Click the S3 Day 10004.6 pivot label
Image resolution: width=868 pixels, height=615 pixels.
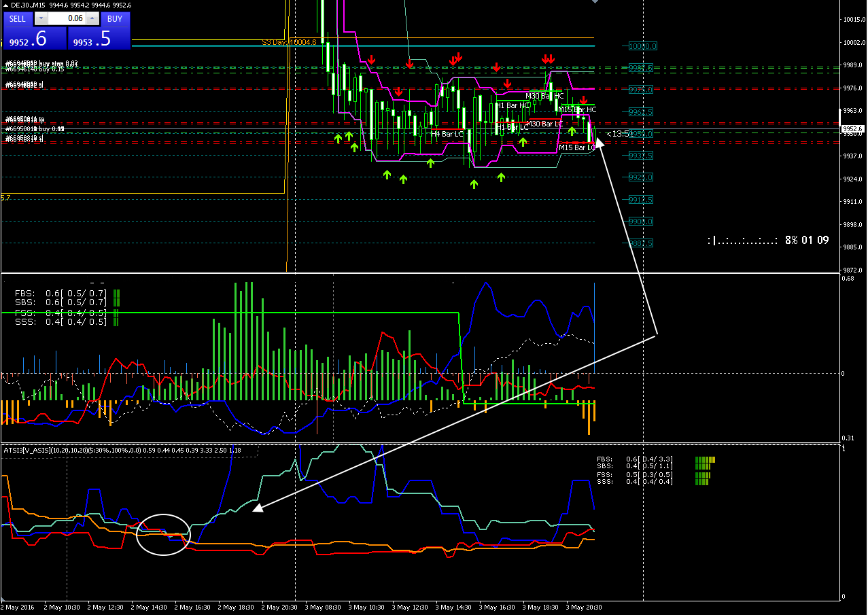290,42
